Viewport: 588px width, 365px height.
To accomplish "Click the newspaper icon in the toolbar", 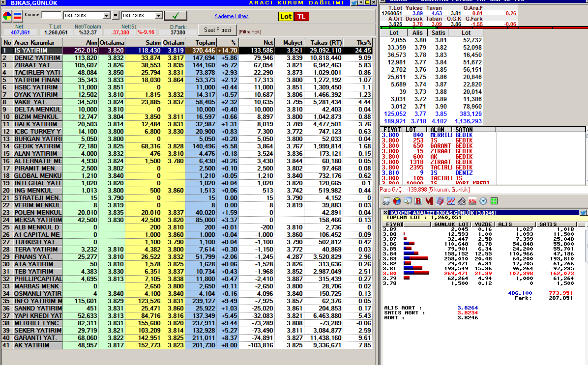I will [462, 201].
